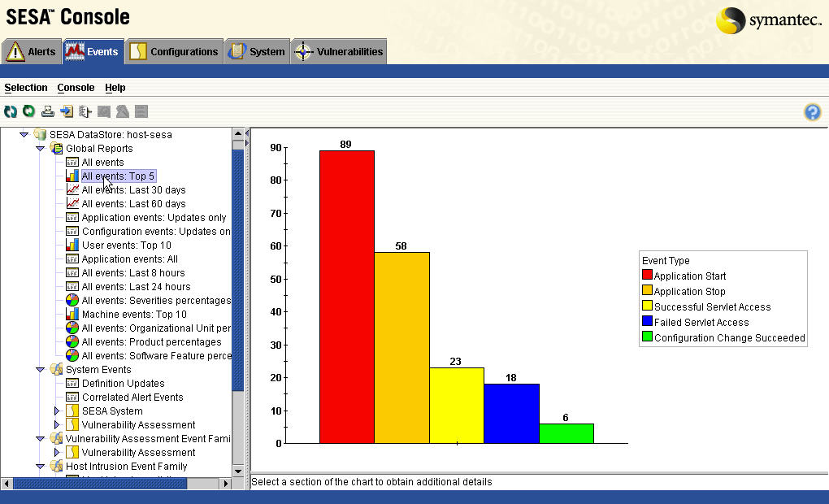This screenshot has width=829, height=504.
Task: Open the Selection menu
Action: (26, 88)
